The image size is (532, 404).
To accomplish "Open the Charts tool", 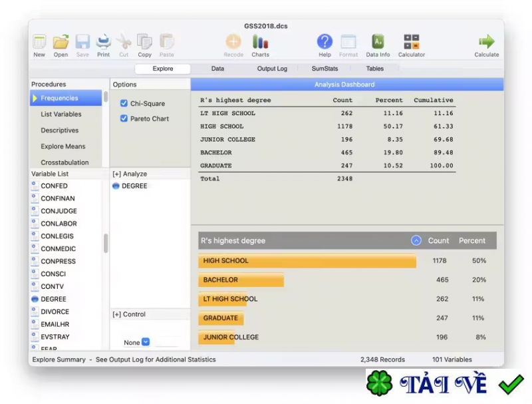I will [260, 42].
